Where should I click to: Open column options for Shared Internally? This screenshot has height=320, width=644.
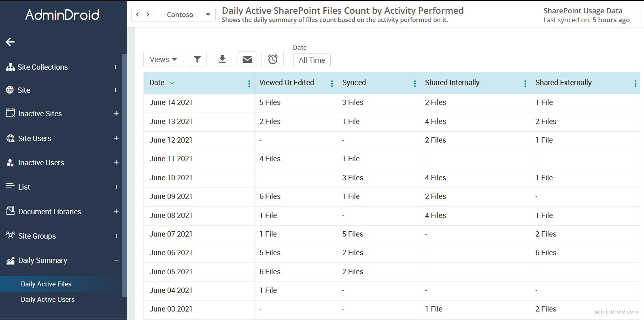coord(525,83)
